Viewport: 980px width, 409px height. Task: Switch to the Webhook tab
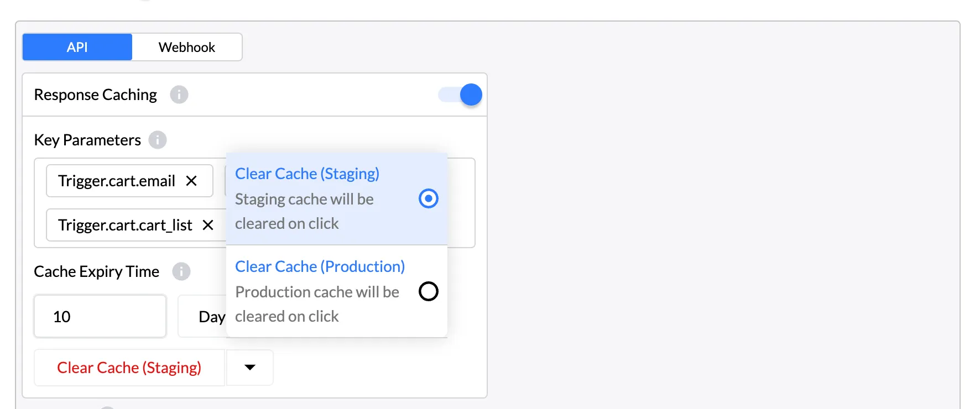[x=187, y=47]
